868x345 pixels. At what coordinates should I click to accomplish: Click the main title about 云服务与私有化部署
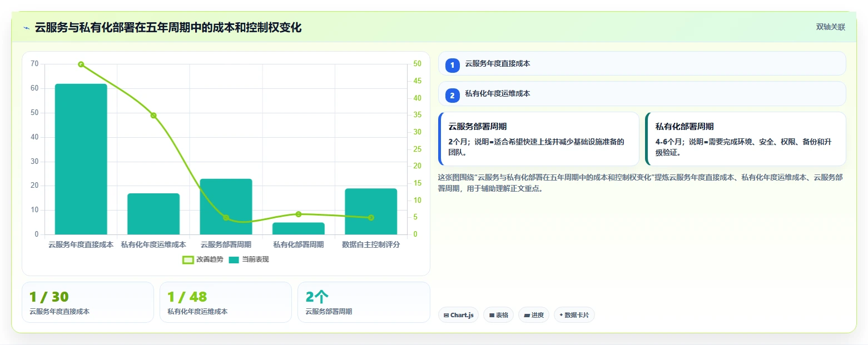[168, 27]
